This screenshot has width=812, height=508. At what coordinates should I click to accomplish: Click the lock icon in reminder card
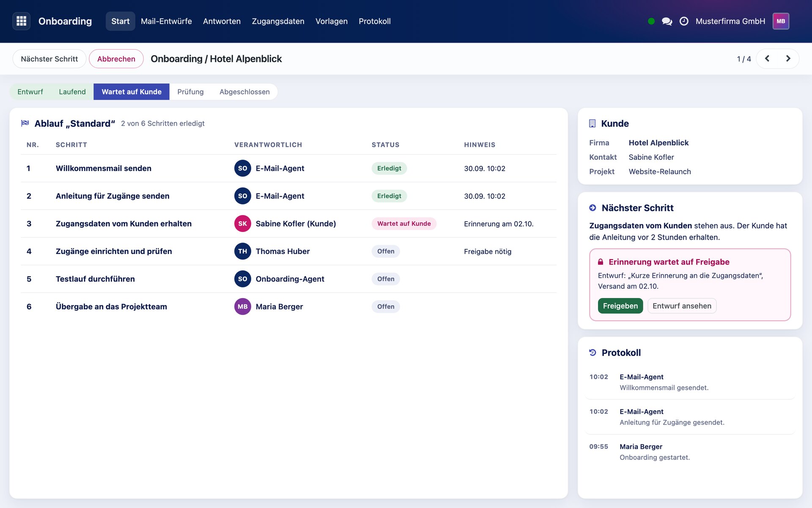[x=600, y=262]
